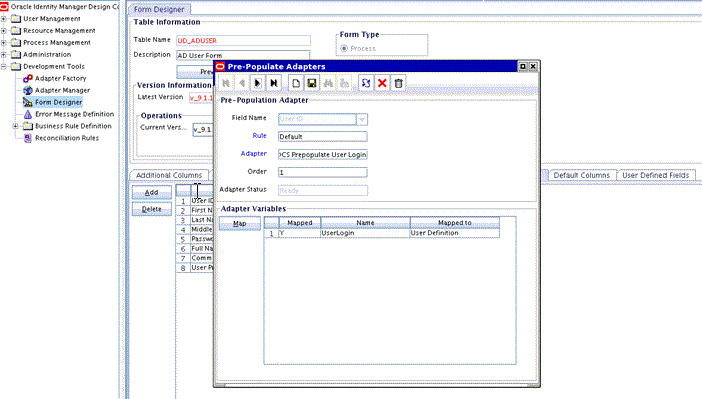The height and width of the screenshot is (399, 702).
Task: Open Adapter Factory in the tree
Action: pyautogui.click(x=60, y=78)
